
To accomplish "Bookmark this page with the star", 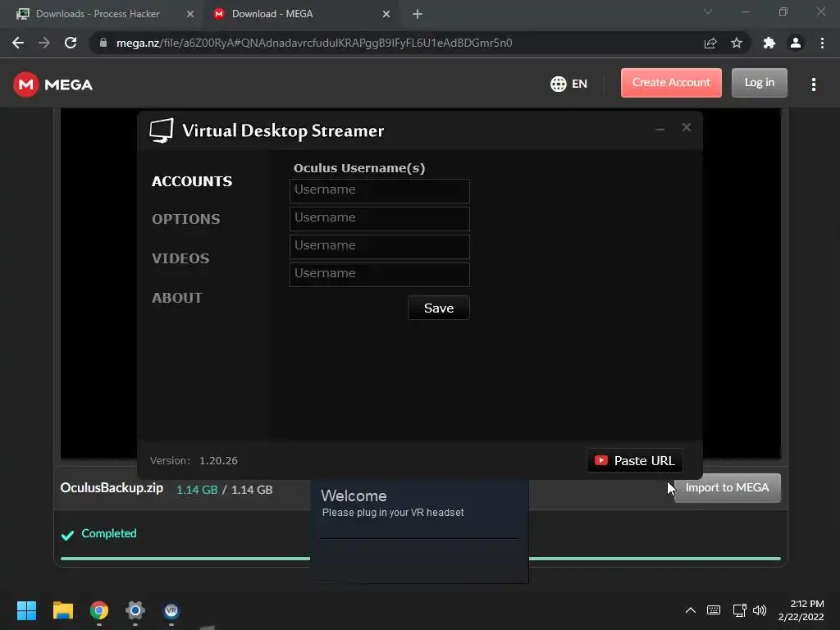I will 737,43.
